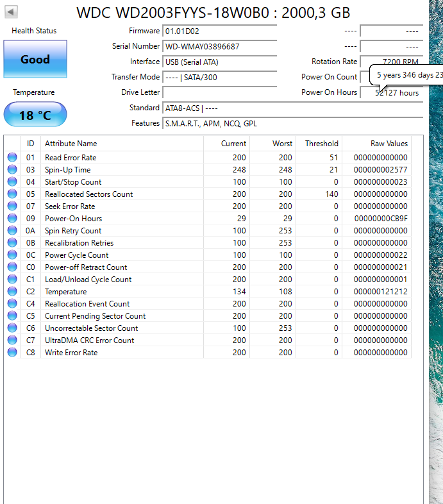Click the Good health status button

35,59
